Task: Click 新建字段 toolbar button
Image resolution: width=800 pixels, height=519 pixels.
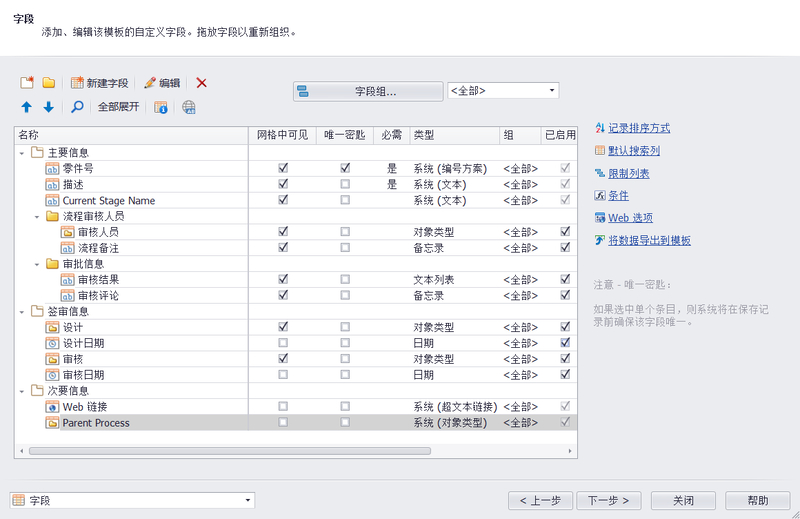Action: [x=100, y=83]
